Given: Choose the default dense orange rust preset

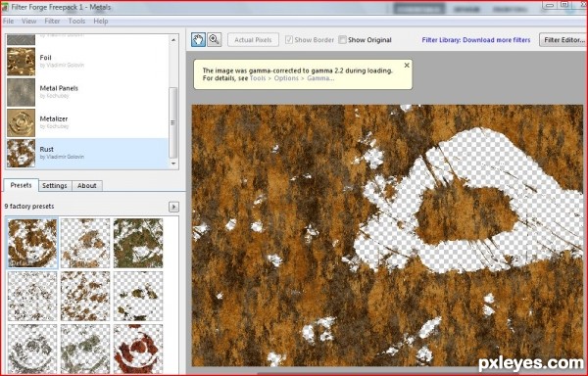Looking at the screenshot, I should [32, 244].
